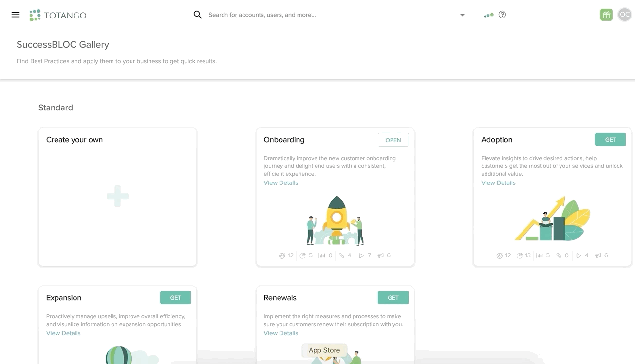This screenshot has width=635, height=364.
Task: View Details of Onboarding
Action: coord(280,183)
